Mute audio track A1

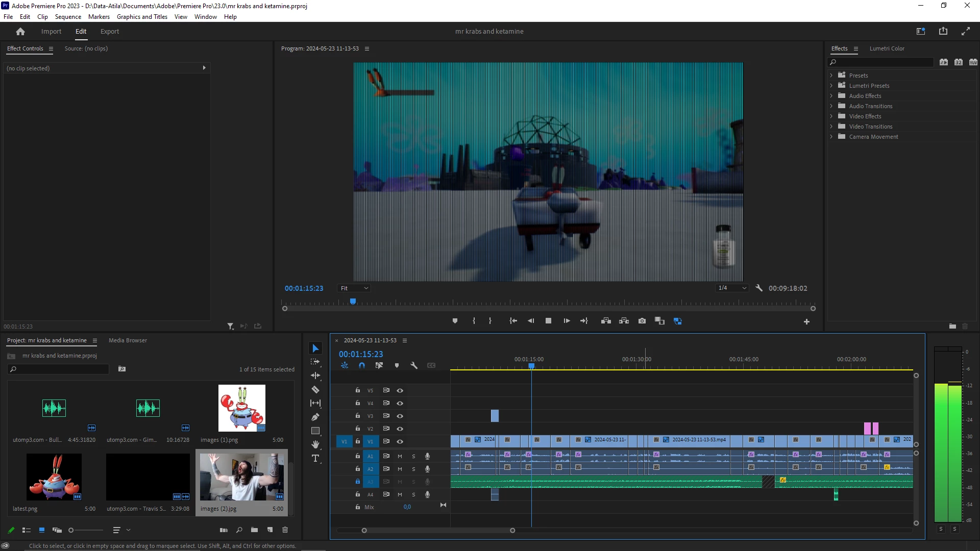(x=400, y=456)
